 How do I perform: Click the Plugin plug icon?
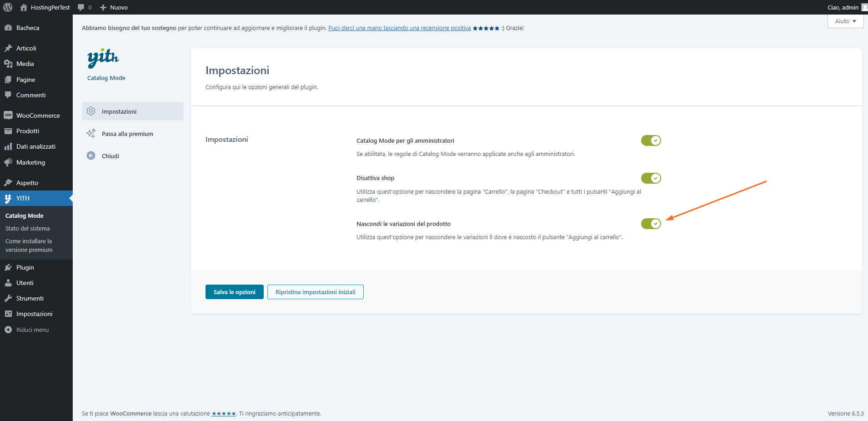8,267
